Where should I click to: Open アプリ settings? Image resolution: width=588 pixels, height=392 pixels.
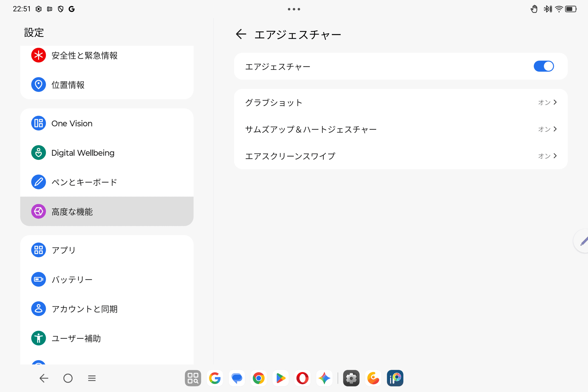(107, 250)
